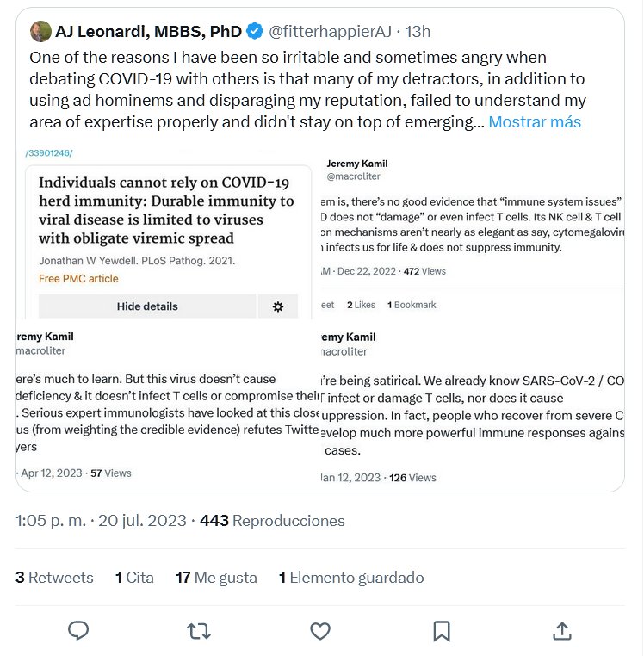The width and height of the screenshot is (644, 656).
Task: Open Jeremy Kamil Dec 22, 2022 tweet image
Action: tap(472, 232)
